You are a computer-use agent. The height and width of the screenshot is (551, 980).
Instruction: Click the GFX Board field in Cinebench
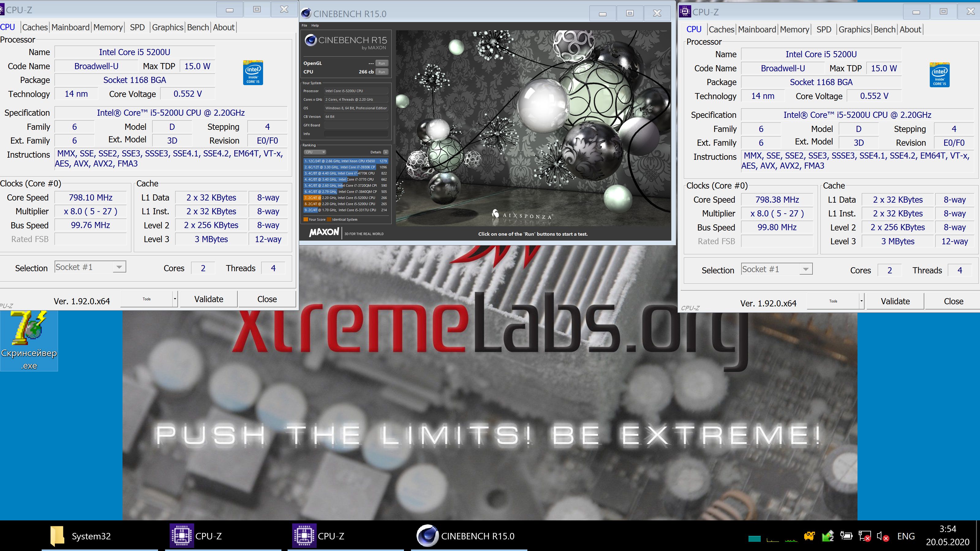tap(356, 125)
